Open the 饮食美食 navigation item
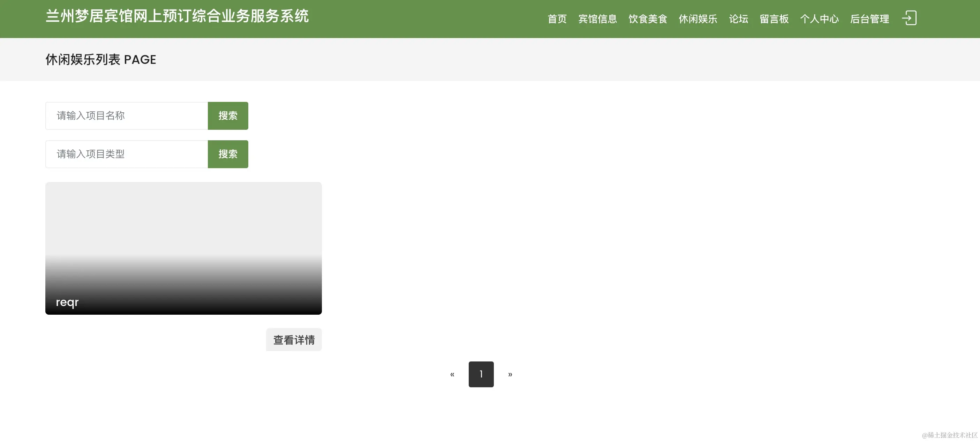This screenshot has height=441, width=980. [x=648, y=18]
